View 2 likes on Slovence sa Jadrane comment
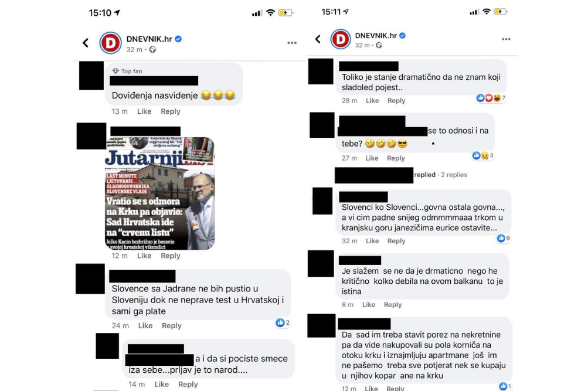Viewport: 588px width, 391px height. point(283,322)
